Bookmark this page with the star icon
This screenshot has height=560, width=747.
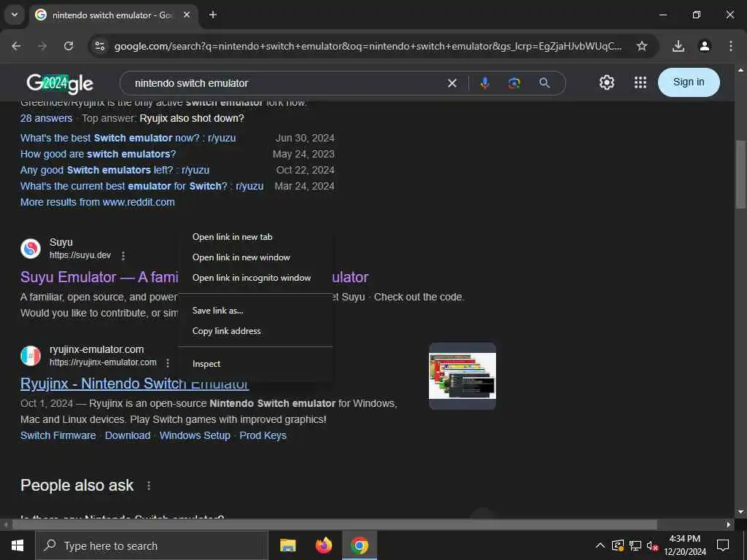click(642, 46)
